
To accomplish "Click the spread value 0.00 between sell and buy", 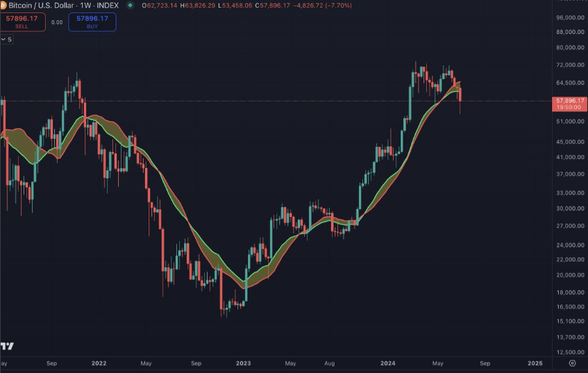I will pyautogui.click(x=57, y=22).
